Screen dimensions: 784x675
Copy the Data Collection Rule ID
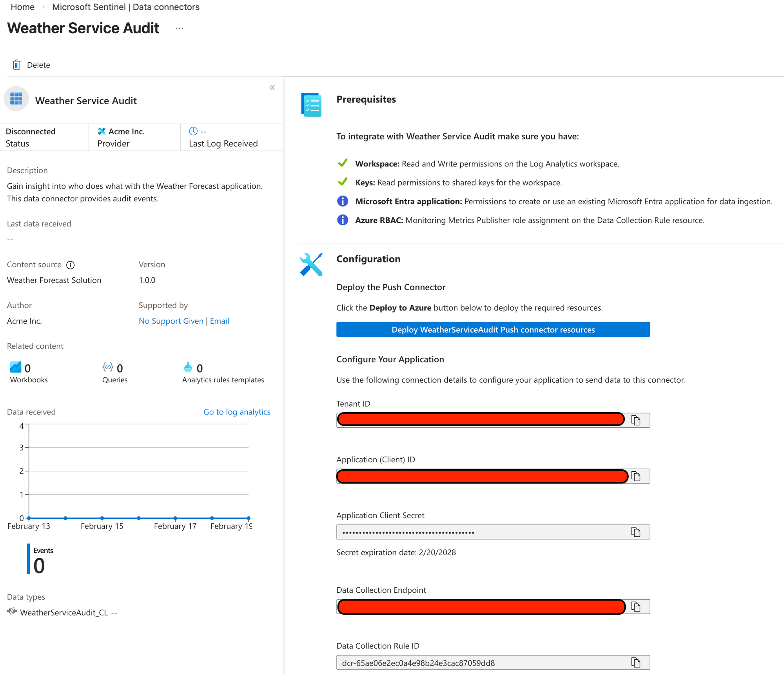[x=635, y=662]
